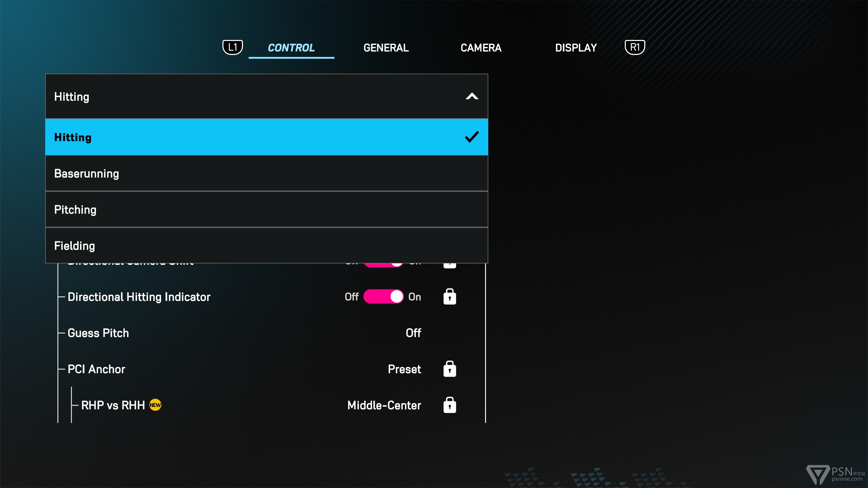Click checkmark on selected Hitting option
The width and height of the screenshot is (868, 488).
(471, 137)
